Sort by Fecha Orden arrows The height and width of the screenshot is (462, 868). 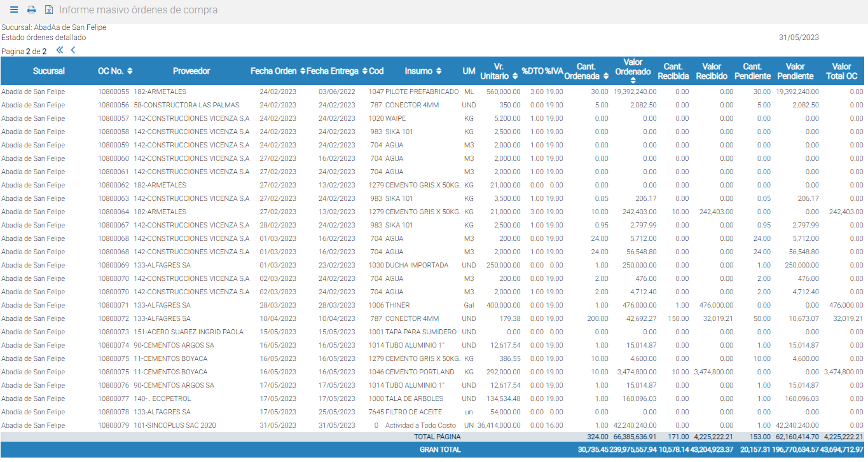[303, 71]
